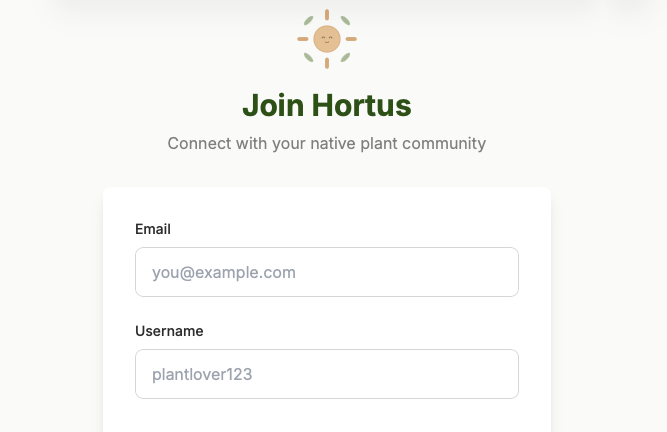Image resolution: width=667 pixels, height=432 pixels.
Task: Click the smiling face in the sun logo
Action: click(327, 39)
